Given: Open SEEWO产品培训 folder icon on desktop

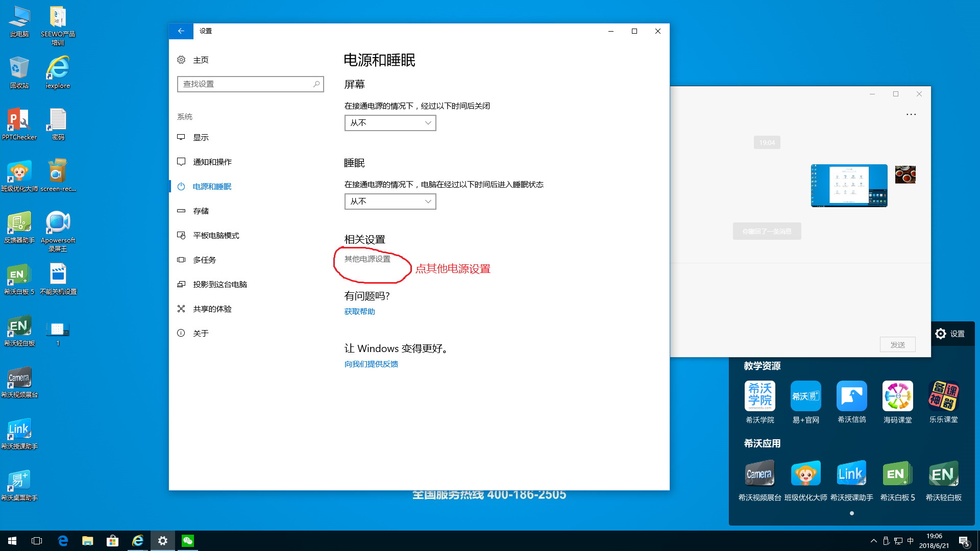Looking at the screenshot, I should [x=58, y=25].
